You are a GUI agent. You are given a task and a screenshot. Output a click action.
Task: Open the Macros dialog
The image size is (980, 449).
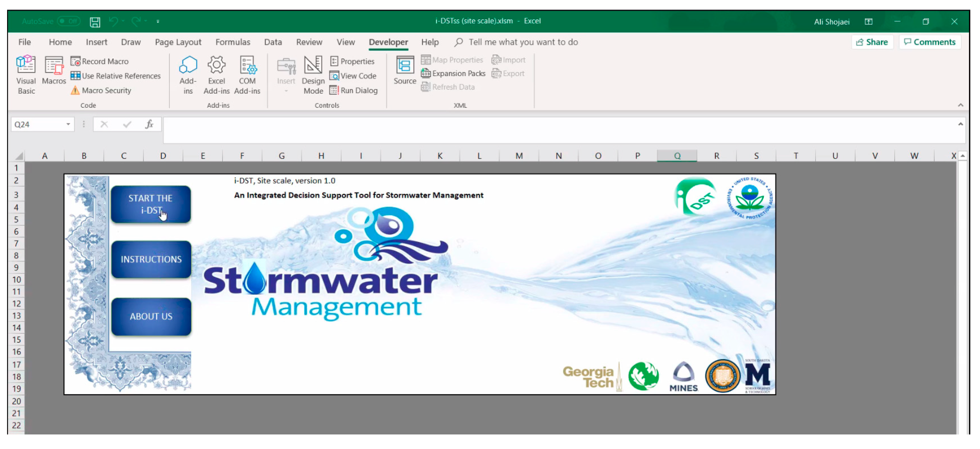[54, 70]
